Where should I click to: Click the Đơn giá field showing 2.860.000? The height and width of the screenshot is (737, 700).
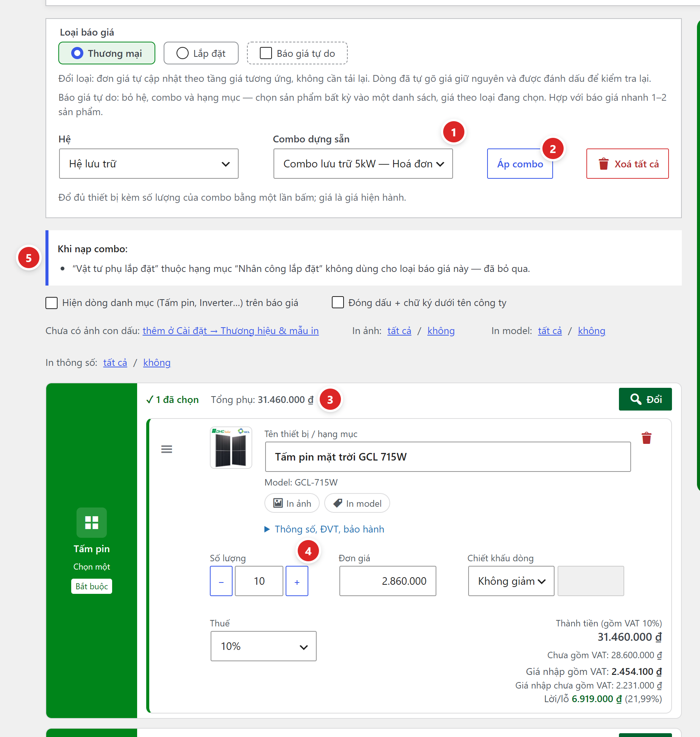click(388, 581)
